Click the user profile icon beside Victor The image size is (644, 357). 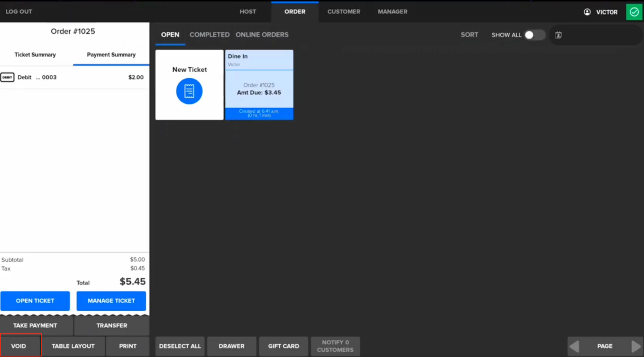587,12
